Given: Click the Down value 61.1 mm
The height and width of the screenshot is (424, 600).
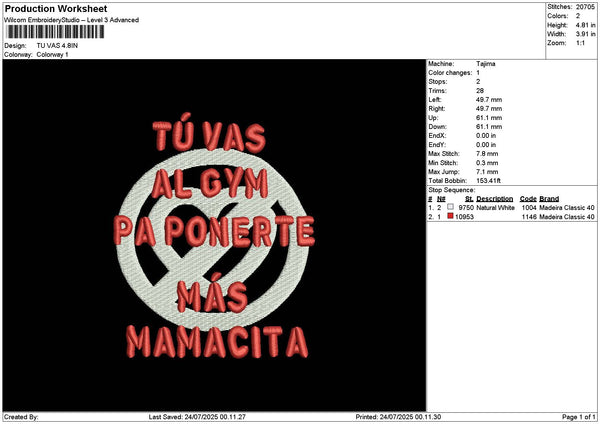Looking at the screenshot, I should tap(489, 127).
